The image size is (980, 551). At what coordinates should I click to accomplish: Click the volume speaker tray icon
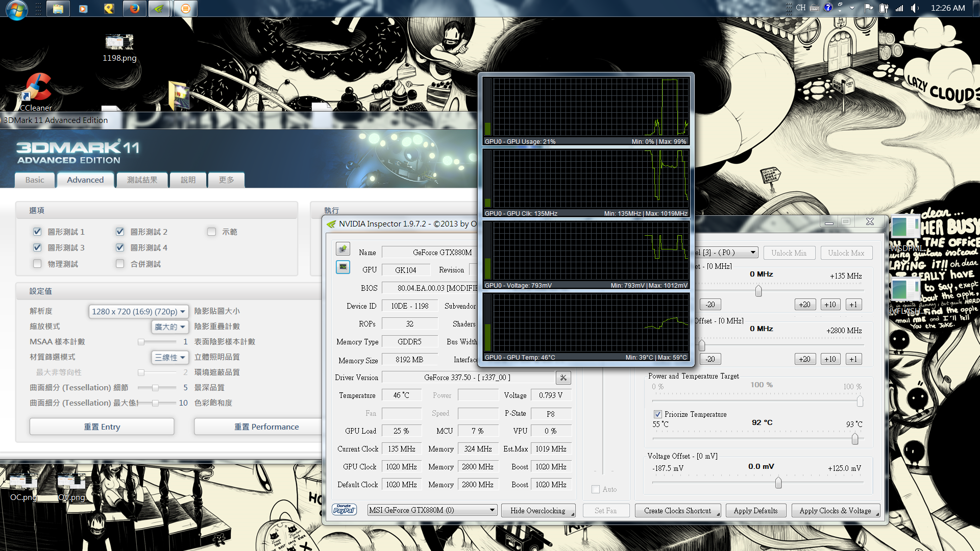point(915,8)
